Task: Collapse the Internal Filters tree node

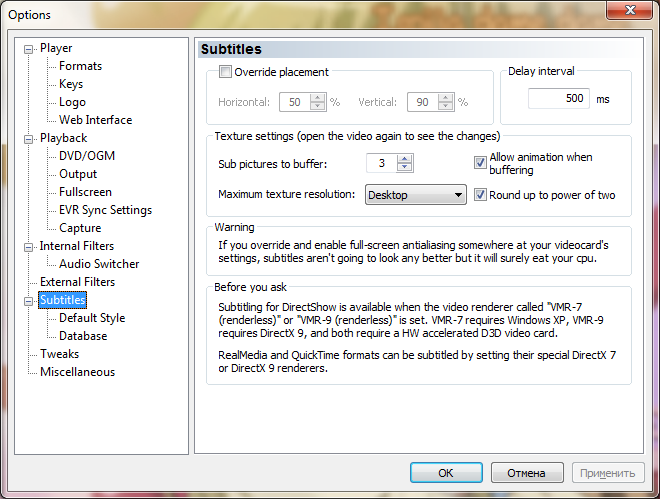Action: (30, 246)
